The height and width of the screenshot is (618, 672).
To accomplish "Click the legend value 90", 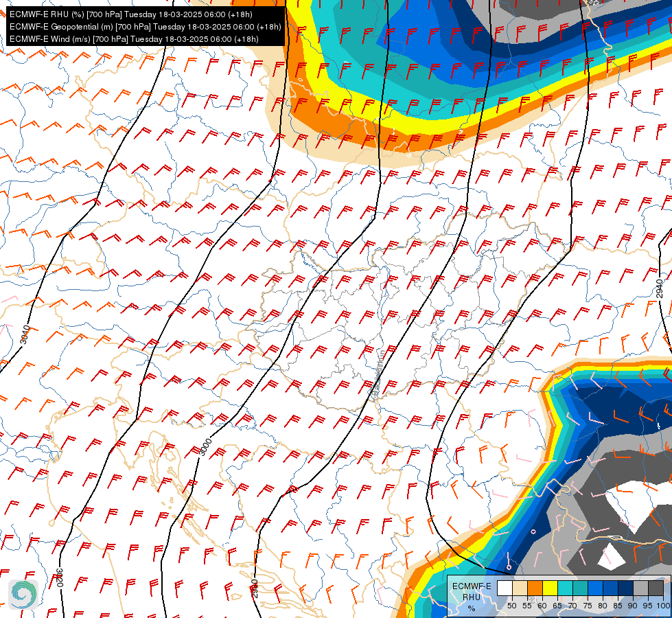I will pos(633,606).
